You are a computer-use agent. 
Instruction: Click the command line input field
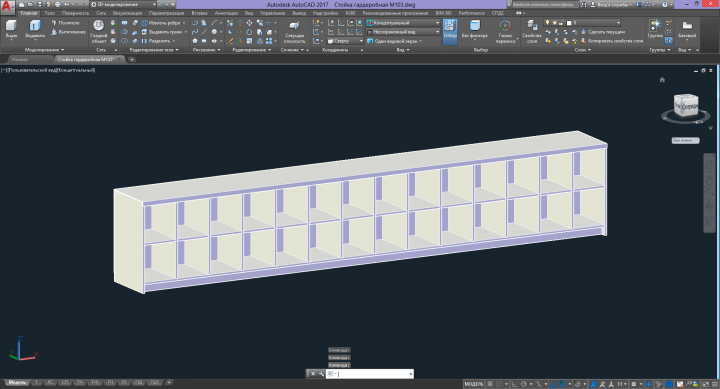click(370, 374)
